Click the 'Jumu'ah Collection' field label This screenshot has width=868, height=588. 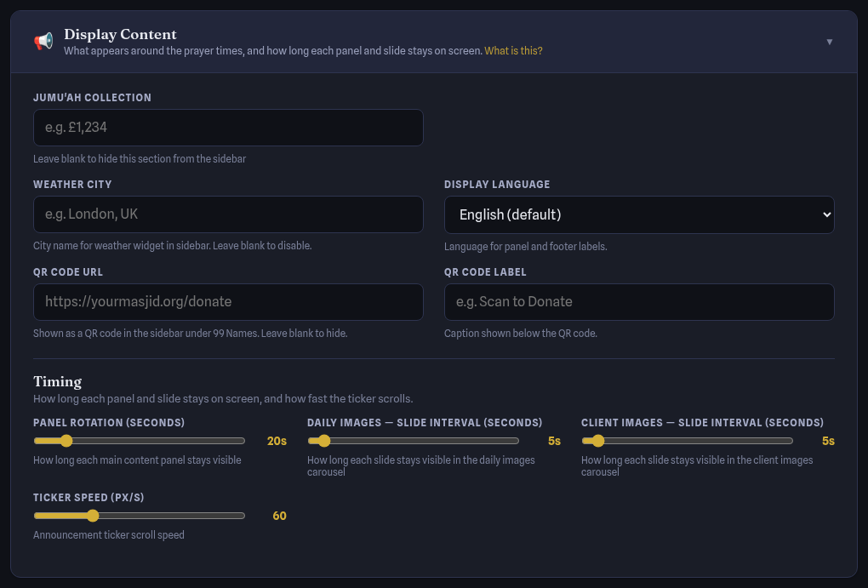click(x=93, y=98)
